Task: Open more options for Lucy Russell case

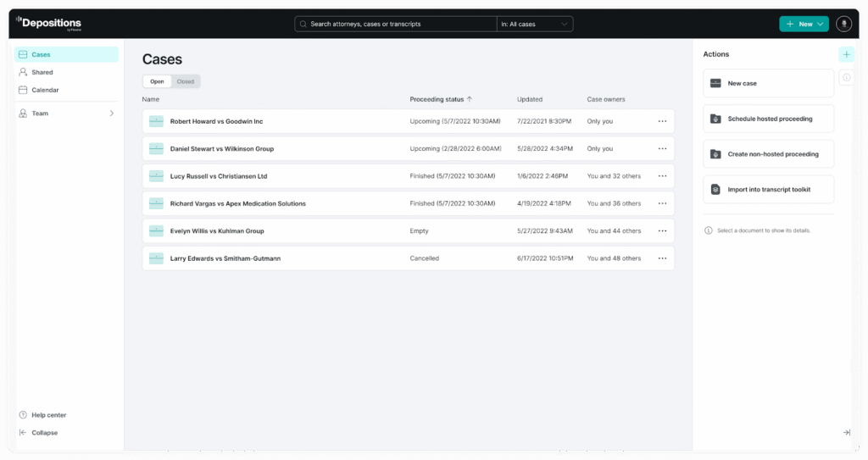Action: (x=662, y=176)
